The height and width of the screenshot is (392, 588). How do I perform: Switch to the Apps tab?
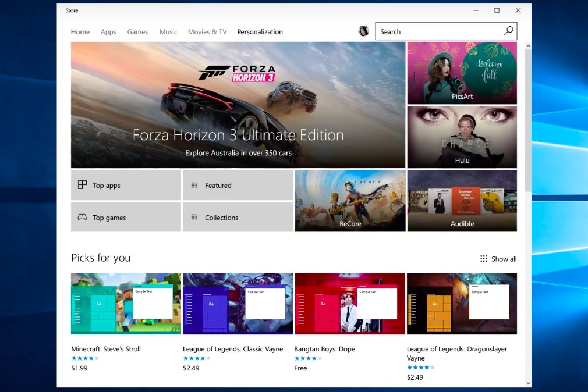point(108,32)
